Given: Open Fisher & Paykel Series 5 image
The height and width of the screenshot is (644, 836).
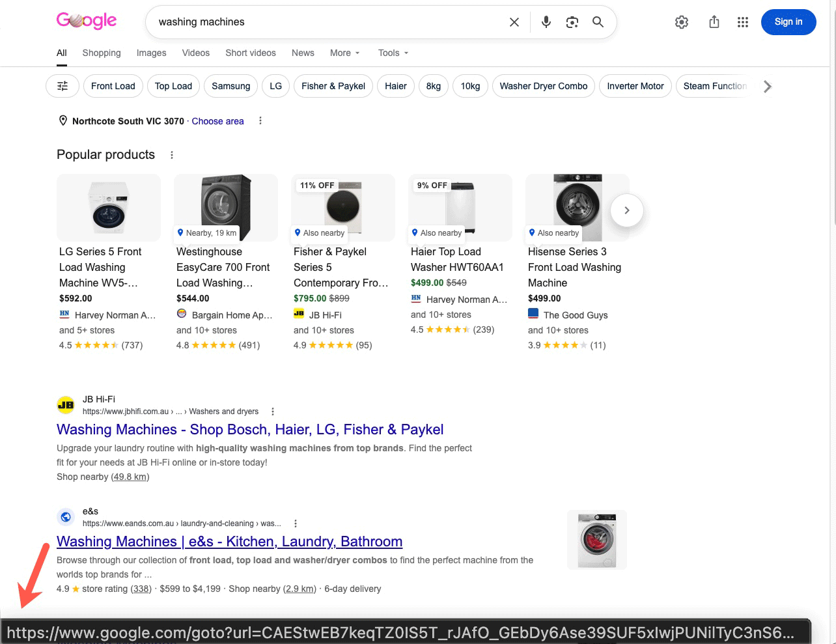Looking at the screenshot, I should [343, 208].
